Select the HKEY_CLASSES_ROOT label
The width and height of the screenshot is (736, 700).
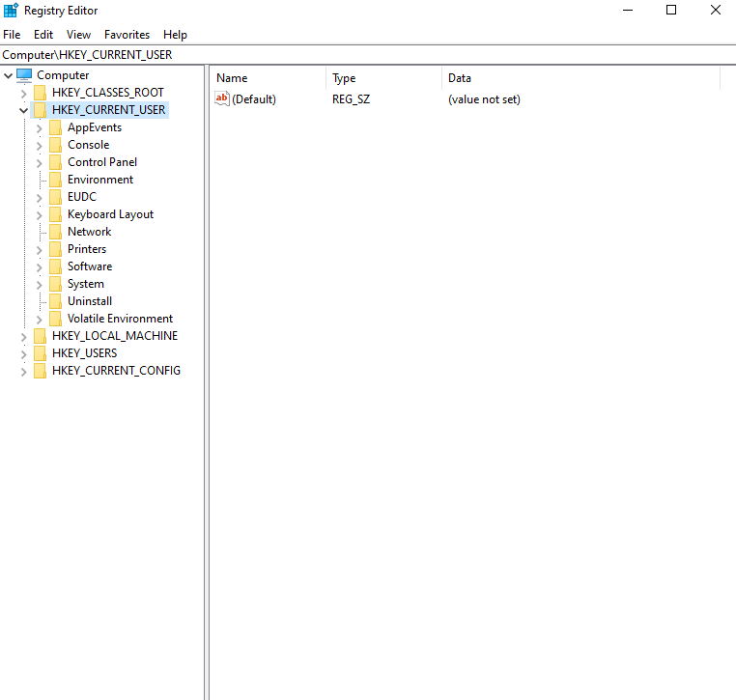(x=108, y=93)
